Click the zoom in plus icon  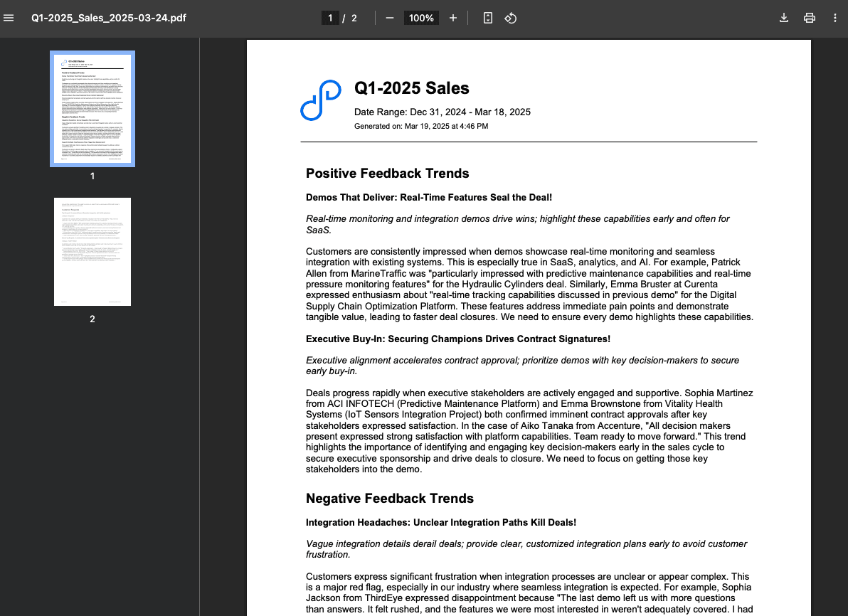(x=453, y=18)
